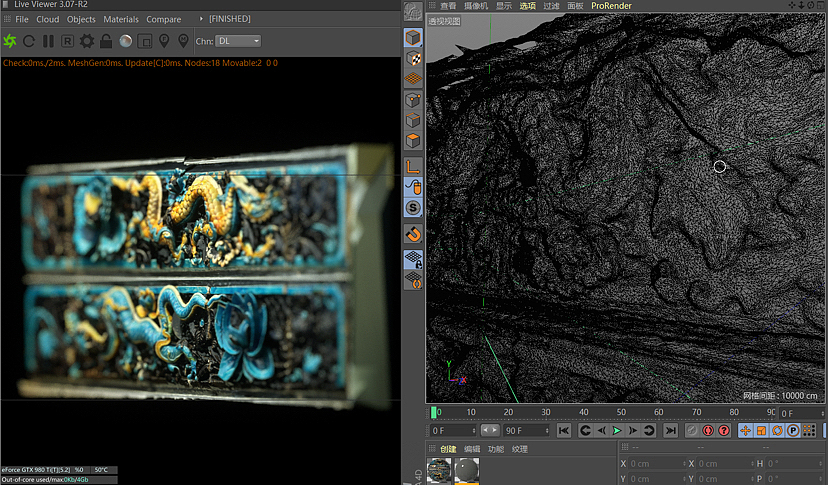
Task: Toggle clay render mode sphere
Action: coord(125,41)
